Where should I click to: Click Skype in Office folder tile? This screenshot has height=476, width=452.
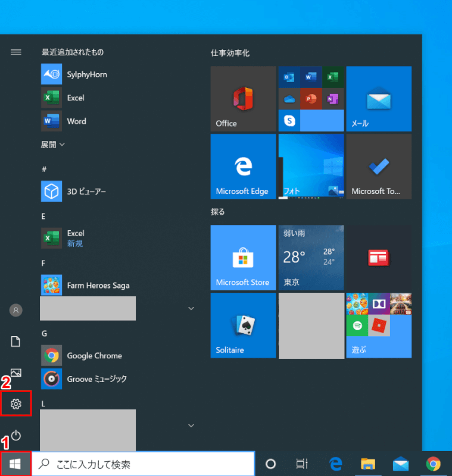[x=289, y=121]
